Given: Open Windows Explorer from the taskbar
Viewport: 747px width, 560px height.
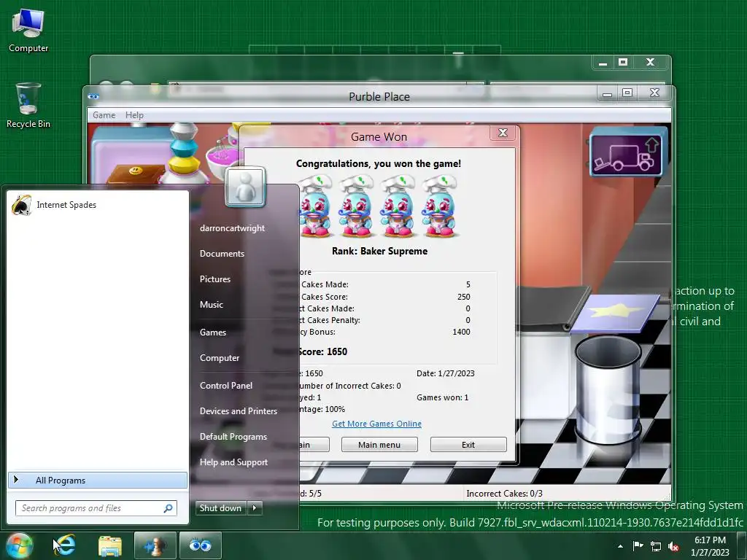Looking at the screenshot, I should (x=110, y=545).
